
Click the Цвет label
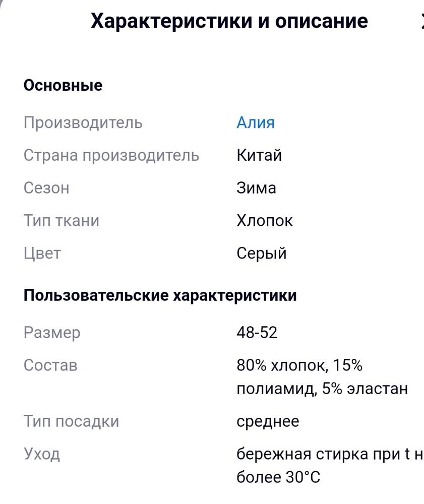click(42, 253)
